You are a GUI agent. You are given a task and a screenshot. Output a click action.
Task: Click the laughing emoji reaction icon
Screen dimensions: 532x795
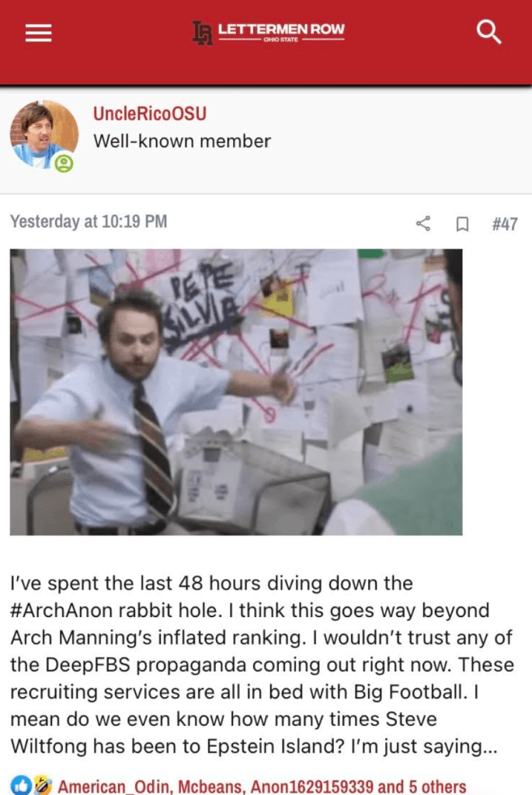click(x=42, y=785)
